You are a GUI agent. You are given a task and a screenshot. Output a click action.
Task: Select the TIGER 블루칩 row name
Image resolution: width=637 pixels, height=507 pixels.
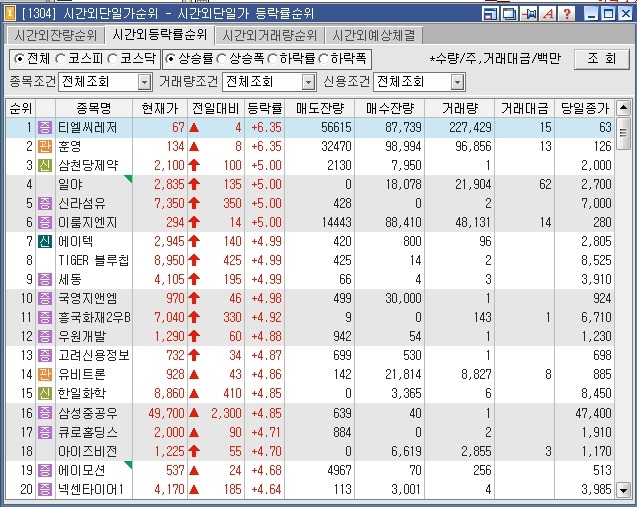click(93, 260)
